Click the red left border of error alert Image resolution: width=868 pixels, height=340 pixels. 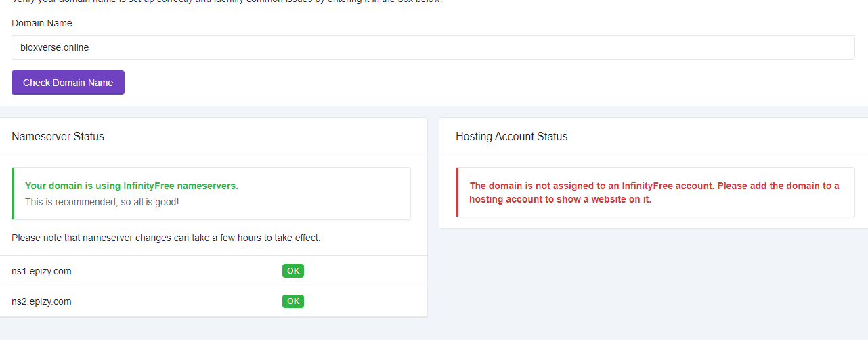[x=457, y=192]
